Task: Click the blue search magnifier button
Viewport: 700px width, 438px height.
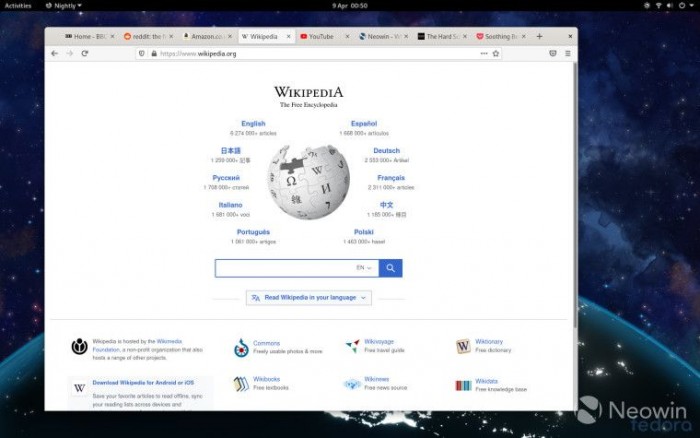Action: tap(391, 268)
